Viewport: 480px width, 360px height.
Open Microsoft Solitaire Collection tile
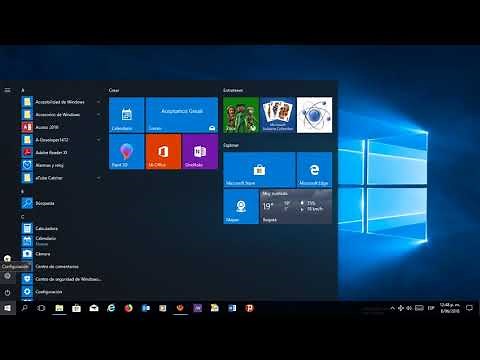click(278, 115)
